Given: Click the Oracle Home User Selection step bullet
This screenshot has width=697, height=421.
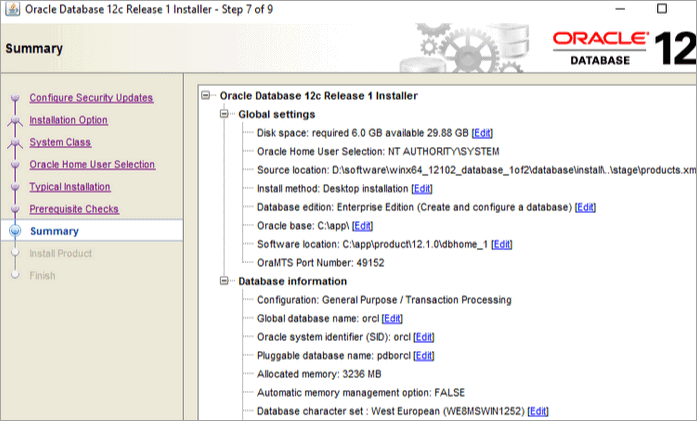Looking at the screenshot, I should pyautogui.click(x=15, y=164).
